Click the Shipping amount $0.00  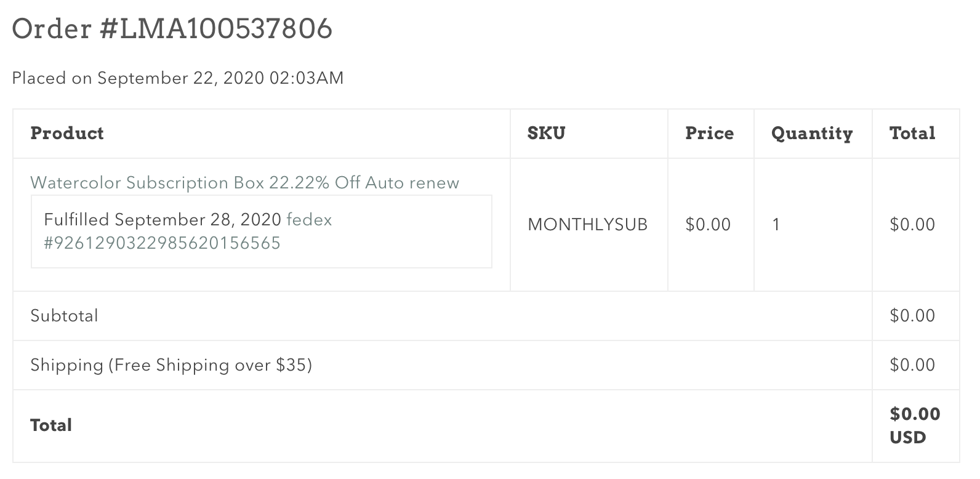click(x=912, y=365)
